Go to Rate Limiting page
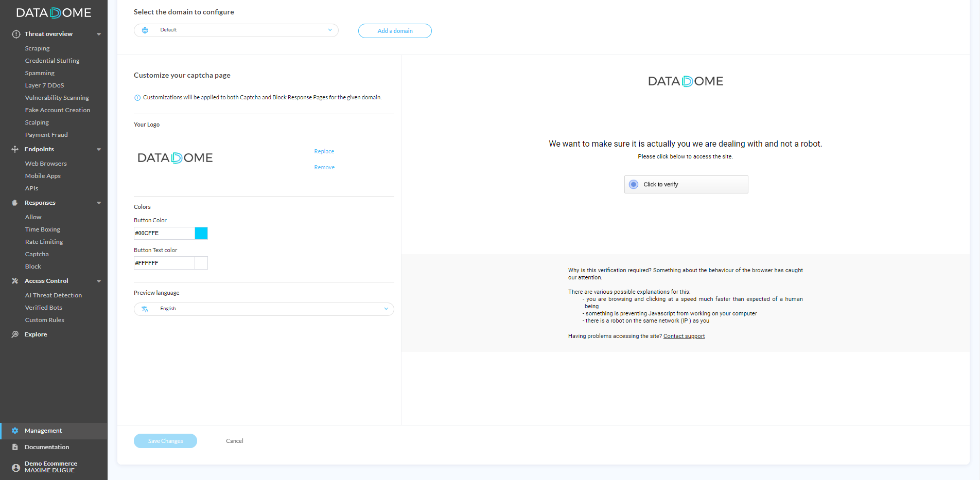Screen dimensions: 980x480 44,242
